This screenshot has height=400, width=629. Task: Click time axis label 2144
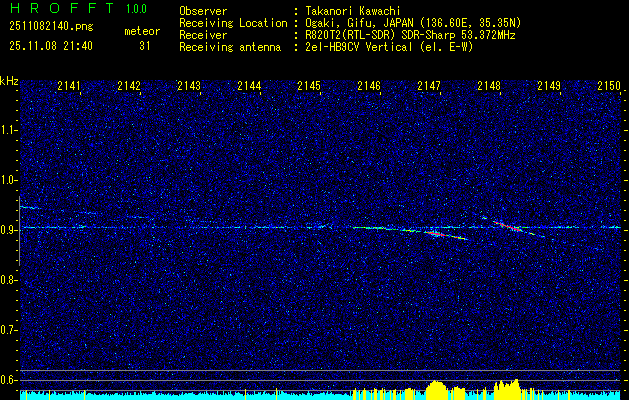(249, 85)
